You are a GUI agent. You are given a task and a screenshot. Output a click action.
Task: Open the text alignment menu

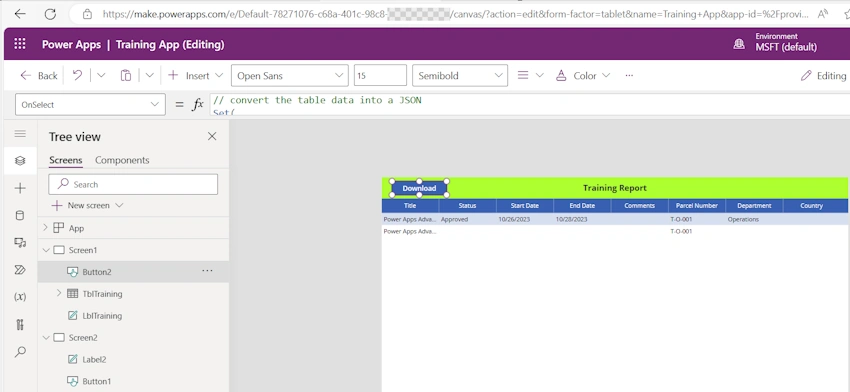pos(530,76)
